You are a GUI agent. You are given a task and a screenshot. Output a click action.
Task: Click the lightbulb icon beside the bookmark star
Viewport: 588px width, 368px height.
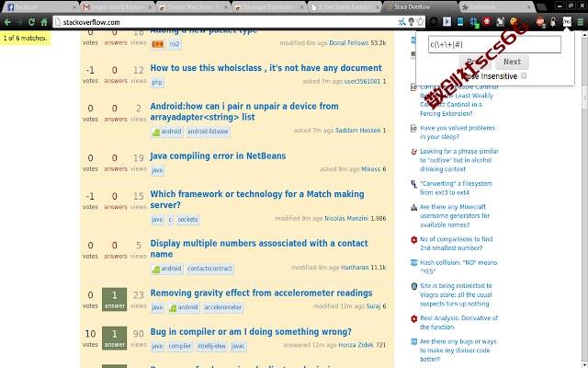click(x=412, y=22)
